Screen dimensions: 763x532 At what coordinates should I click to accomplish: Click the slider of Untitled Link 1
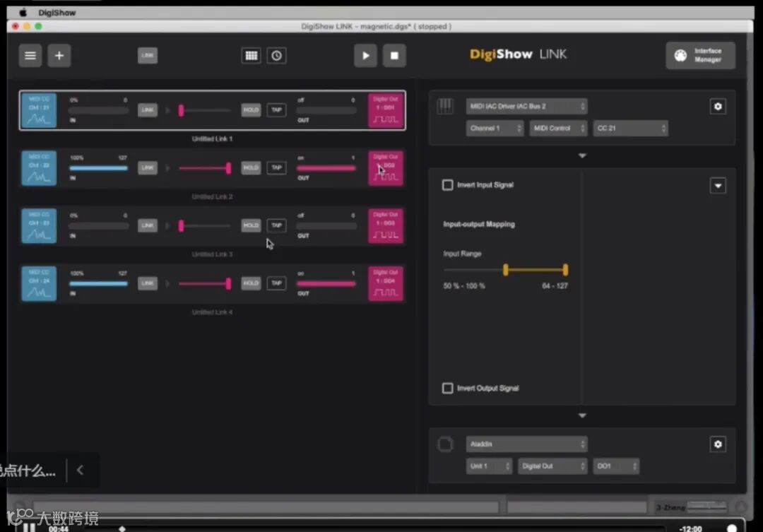tap(204, 110)
